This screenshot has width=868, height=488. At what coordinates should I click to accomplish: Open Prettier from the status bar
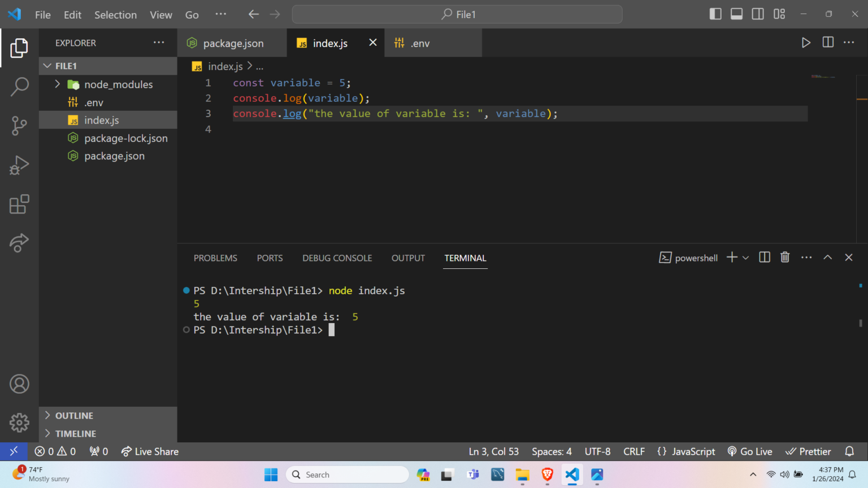pyautogui.click(x=808, y=451)
